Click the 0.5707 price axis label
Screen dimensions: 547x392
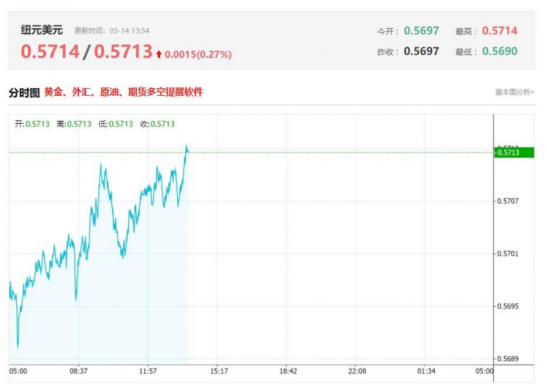pyautogui.click(x=507, y=201)
